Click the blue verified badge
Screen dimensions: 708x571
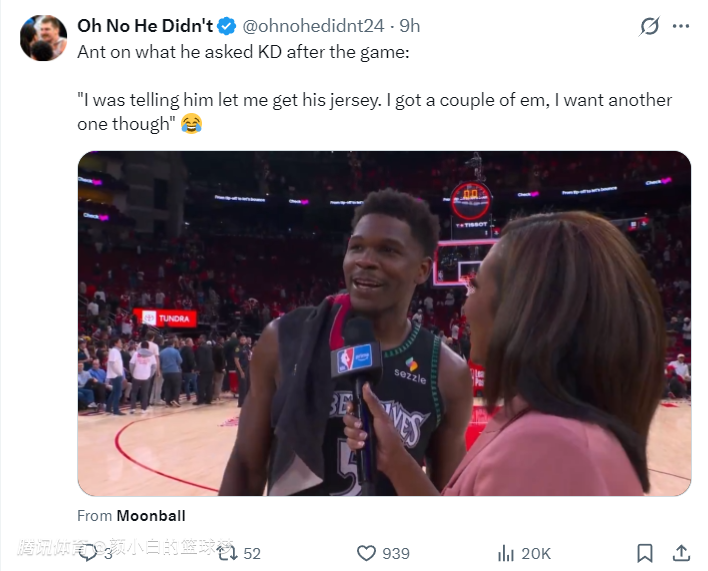point(227,26)
